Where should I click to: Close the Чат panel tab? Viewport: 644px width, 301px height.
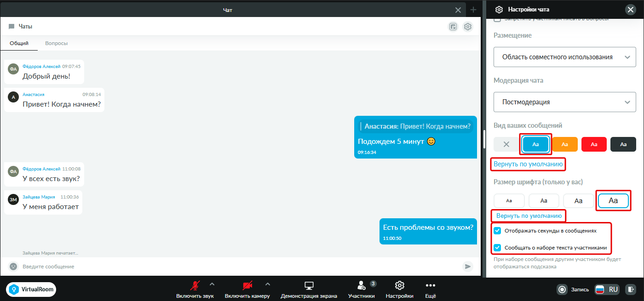(x=458, y=10)
